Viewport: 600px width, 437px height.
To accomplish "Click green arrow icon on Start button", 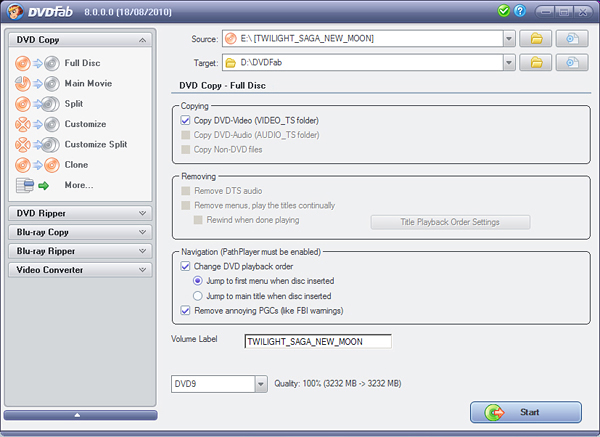I will click(x=495, y=413).
